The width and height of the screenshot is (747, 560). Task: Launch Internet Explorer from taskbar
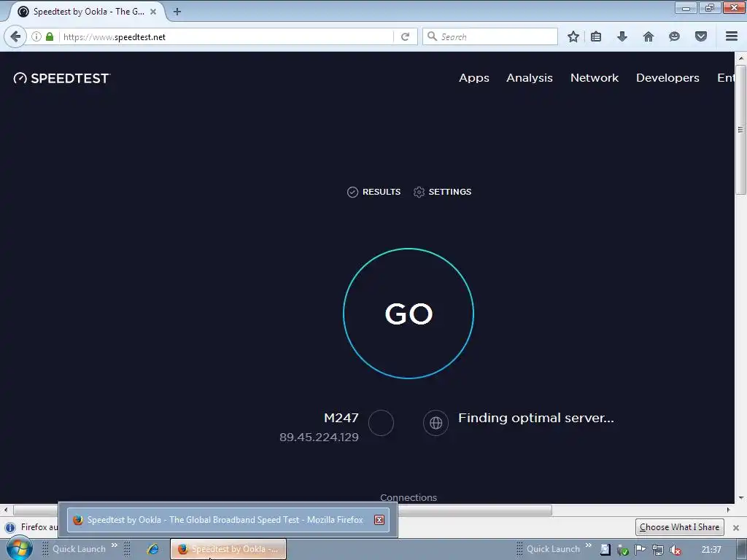tap(153, 549)
